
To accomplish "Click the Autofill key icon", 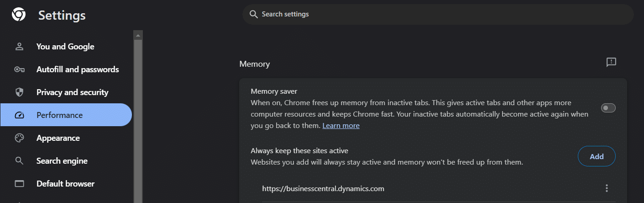I will tap(19, 69).
